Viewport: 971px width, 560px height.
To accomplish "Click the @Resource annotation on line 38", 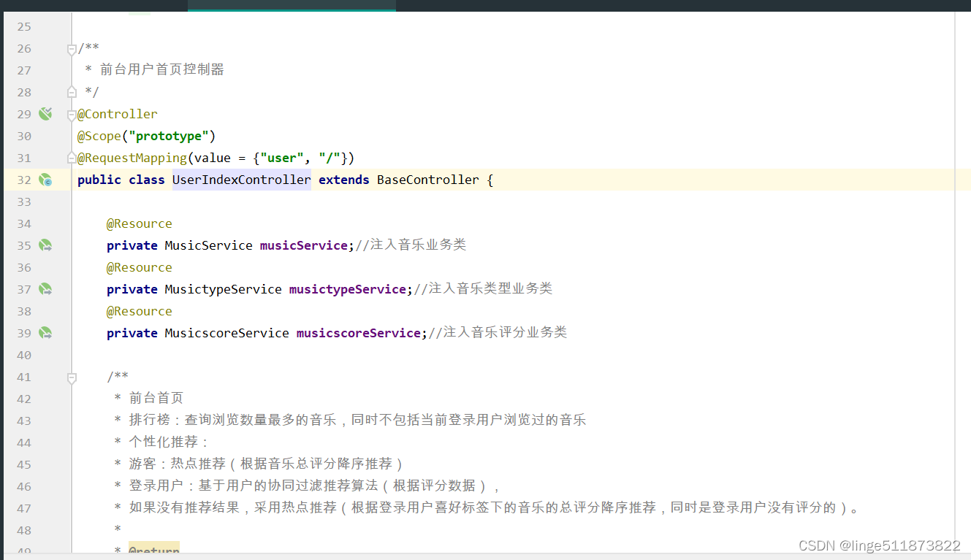I will click(140, 311).
